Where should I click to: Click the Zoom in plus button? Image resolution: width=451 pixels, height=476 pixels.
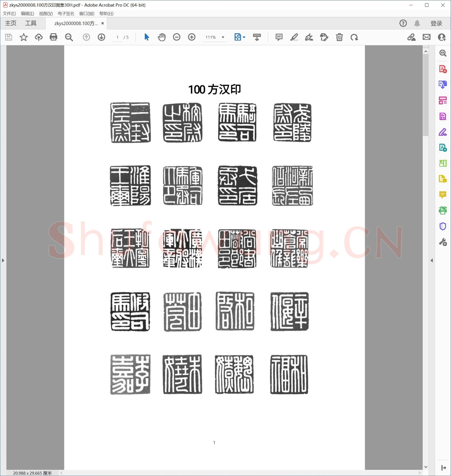[192, 37]
